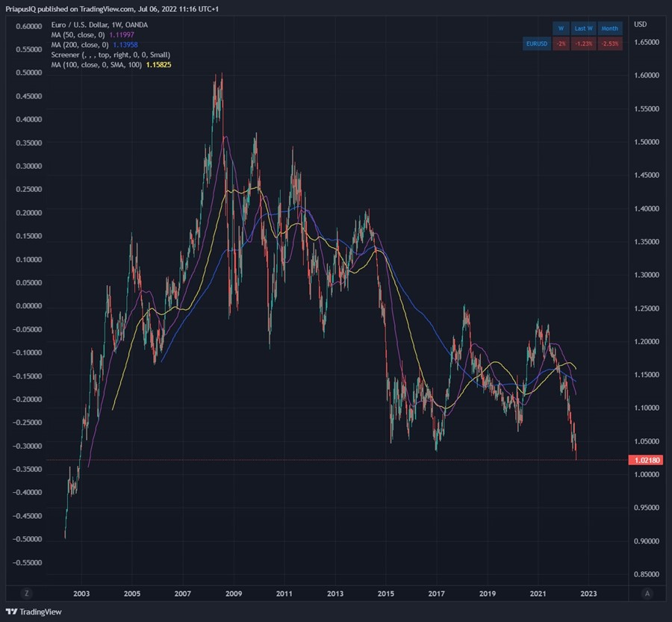Click the Last W screener column label
Viewport: 672px width, 622px height.
tap(583, 28)
